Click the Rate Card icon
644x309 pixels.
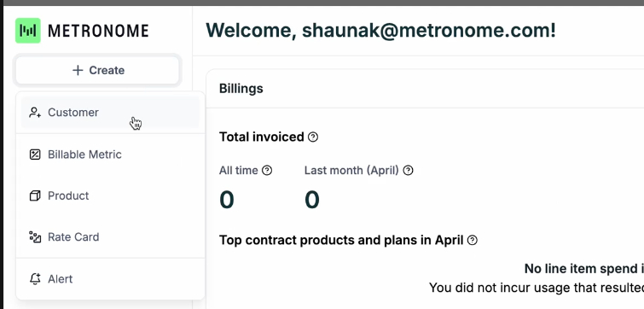point(35,237)
